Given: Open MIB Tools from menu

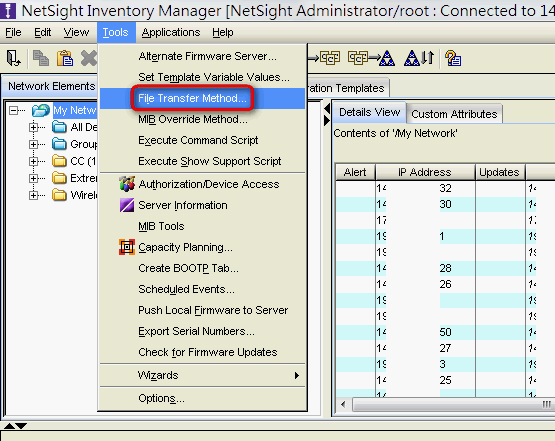Looking at the screenshot, I should [x=202, y=226].
